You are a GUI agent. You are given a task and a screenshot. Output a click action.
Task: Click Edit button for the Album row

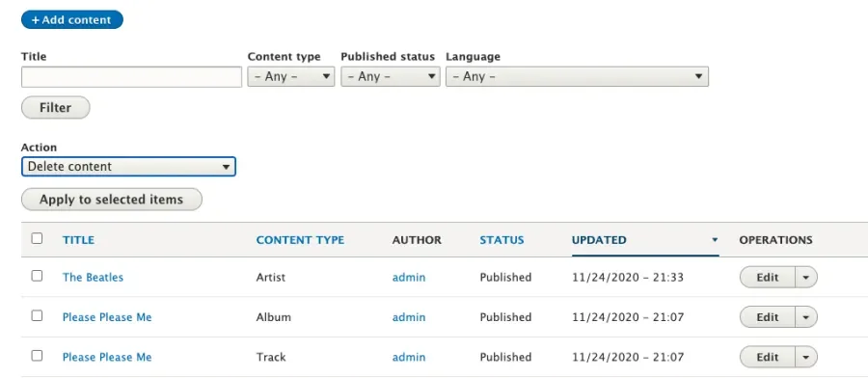point(768,317)
